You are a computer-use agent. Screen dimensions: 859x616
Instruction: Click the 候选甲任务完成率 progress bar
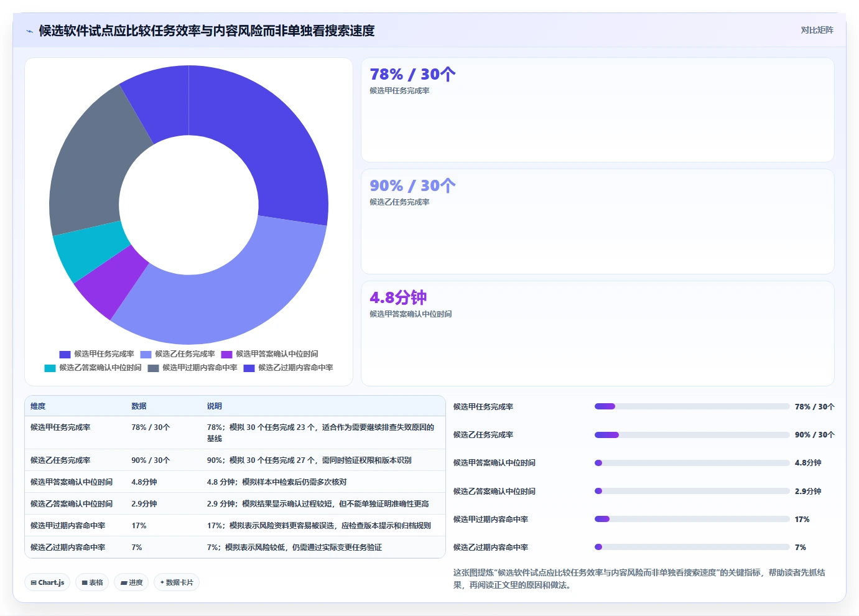point(692,406)
